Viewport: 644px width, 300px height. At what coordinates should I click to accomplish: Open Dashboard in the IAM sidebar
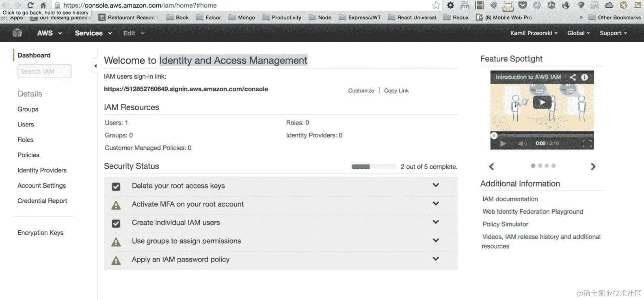tap(34, 55)
